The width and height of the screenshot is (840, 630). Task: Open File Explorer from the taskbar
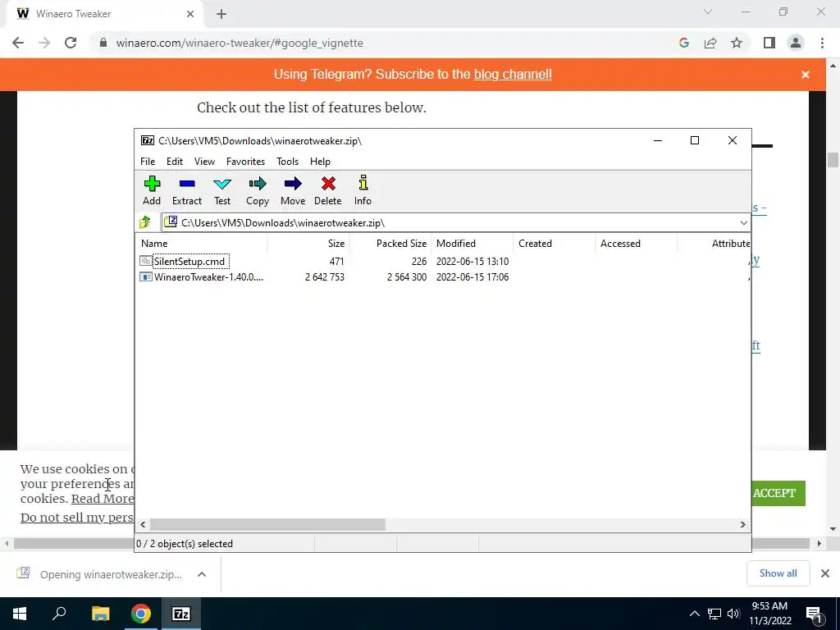pyautogui.click(x=100, y=614)
